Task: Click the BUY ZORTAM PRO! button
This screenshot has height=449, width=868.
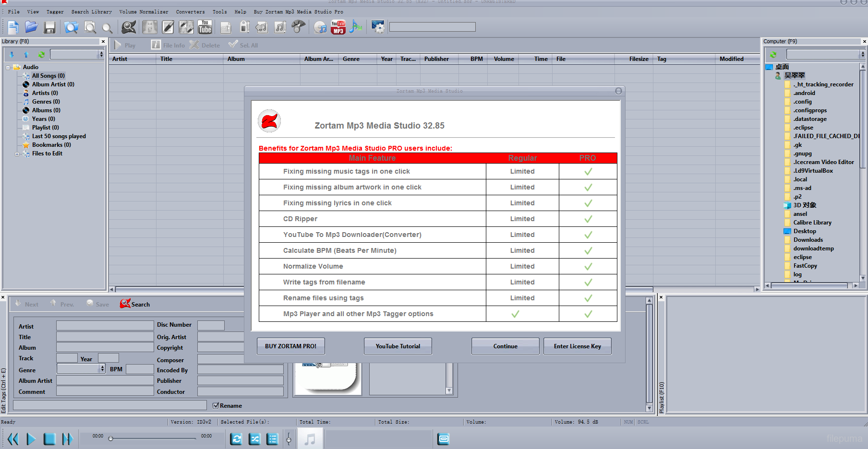Action: point(290,346)
